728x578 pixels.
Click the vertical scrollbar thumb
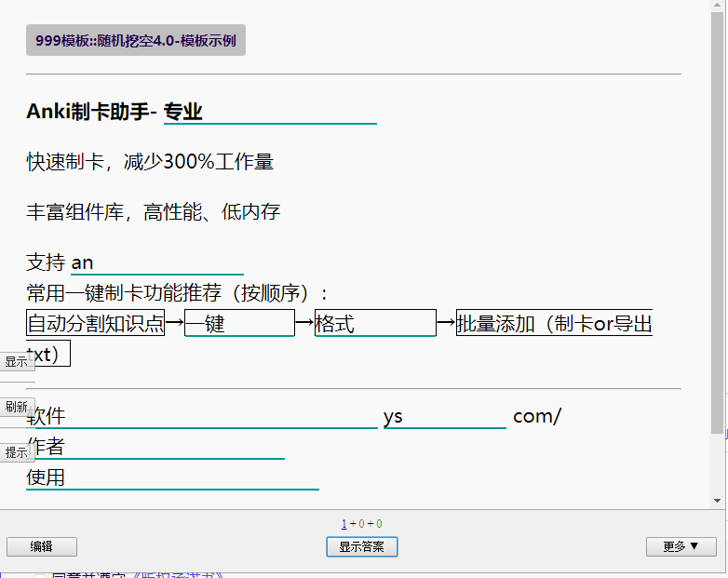click(x=718, y=222)
